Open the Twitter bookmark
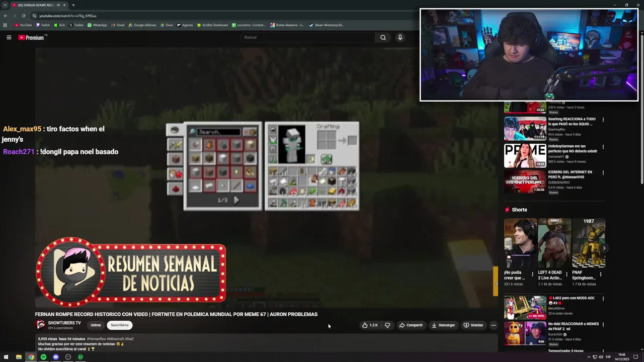 (x=76, y=25)
